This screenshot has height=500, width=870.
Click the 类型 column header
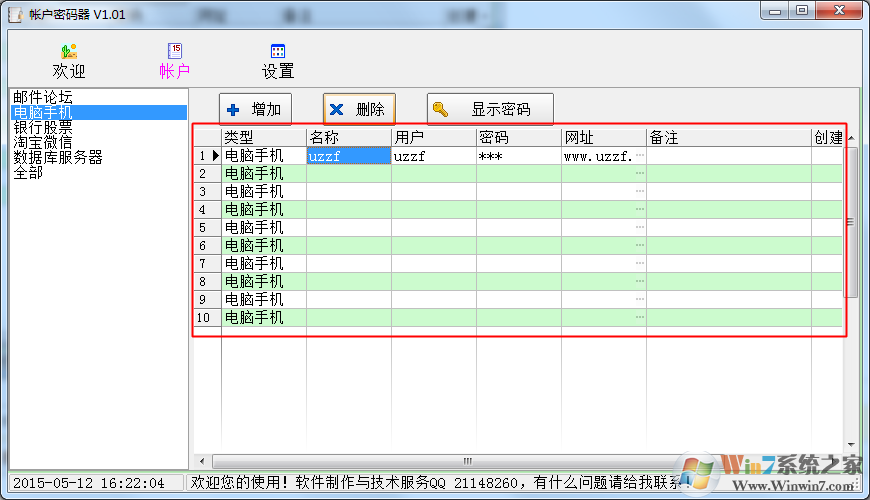click(264, 137)
